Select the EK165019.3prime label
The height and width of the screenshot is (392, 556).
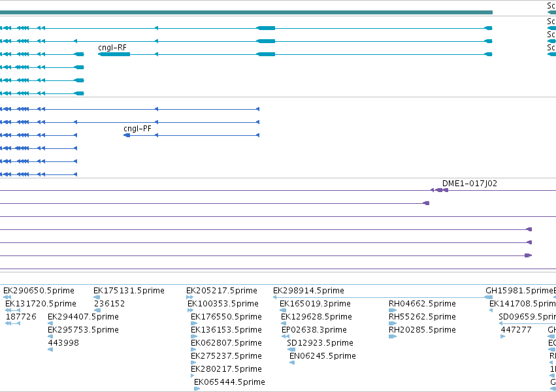[x=315, y=304]
